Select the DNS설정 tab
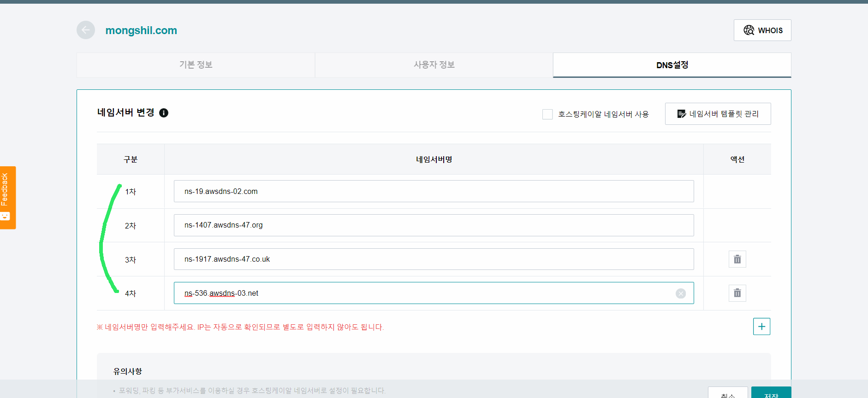The width and height of the screenshot is (868, 398). [x=672, y=65]
